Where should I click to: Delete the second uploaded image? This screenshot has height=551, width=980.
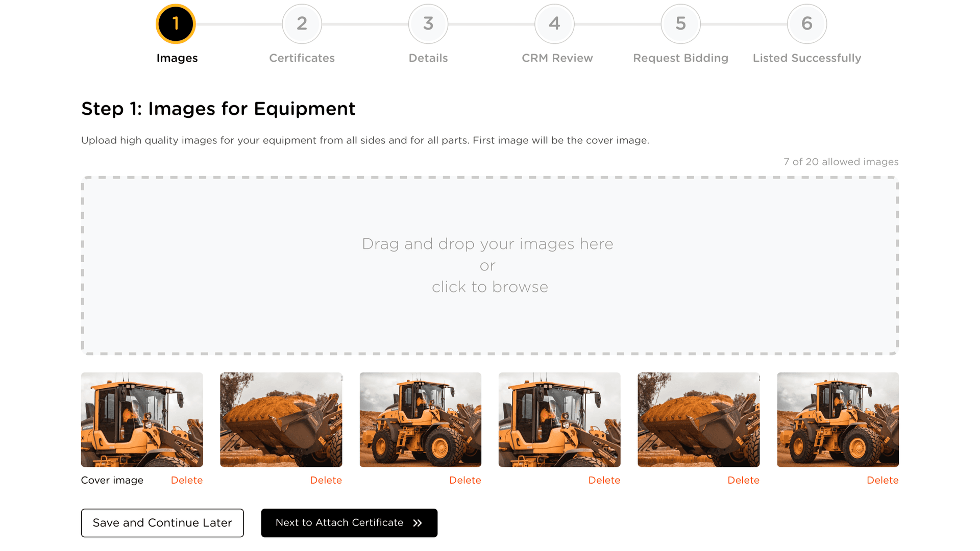coord(326,480)
